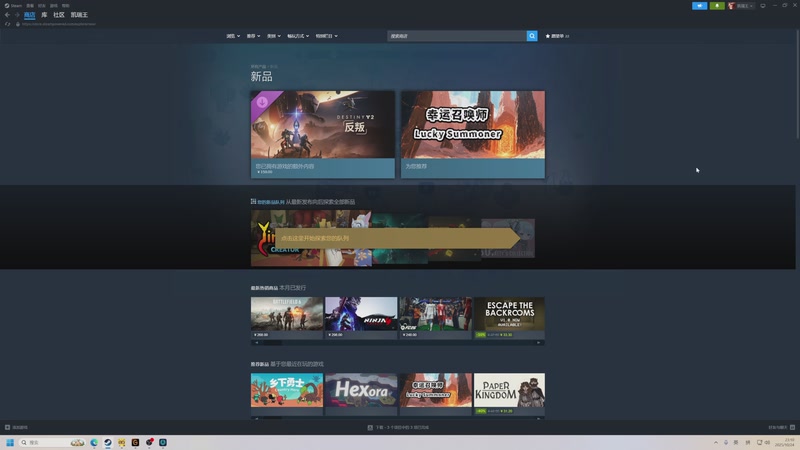Viewport: 800px width, 450px height.
Task: Open the Steam menu at top-left
Action: coord(13,6)
